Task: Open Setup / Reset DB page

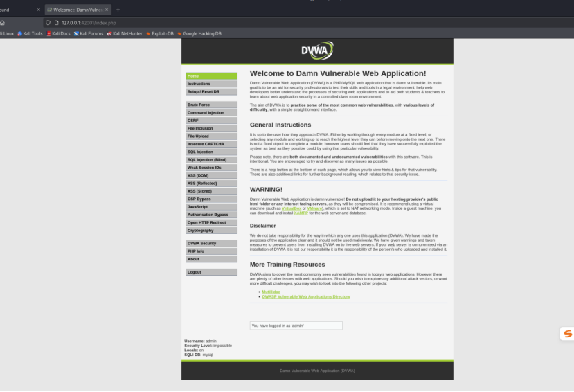Action: click(212, 92)
